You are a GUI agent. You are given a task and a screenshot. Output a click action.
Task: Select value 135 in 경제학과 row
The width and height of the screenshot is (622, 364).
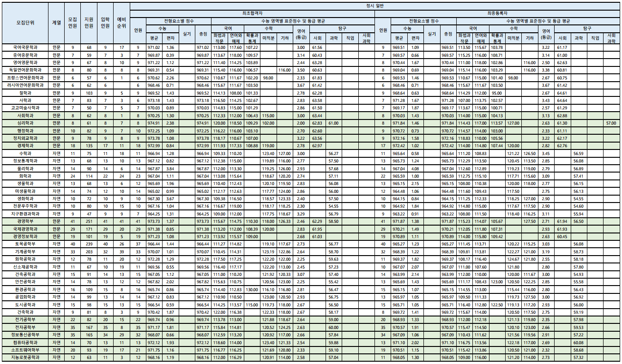point(89,145)
